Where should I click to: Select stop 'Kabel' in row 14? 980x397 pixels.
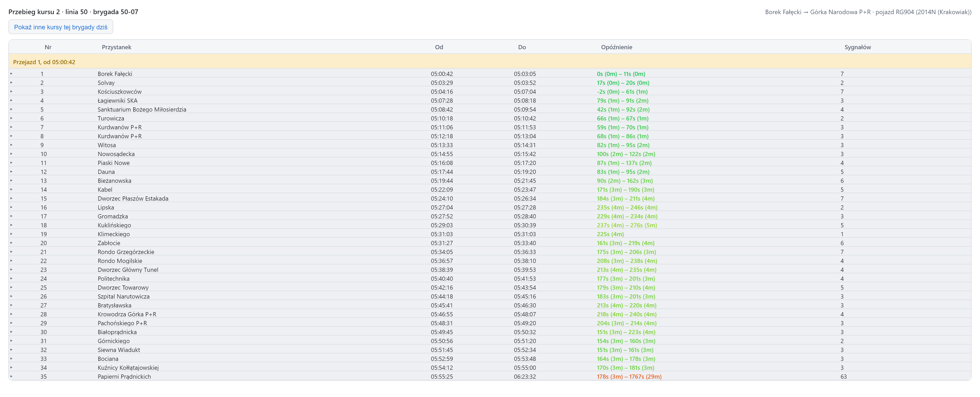[x=105, y=189]
